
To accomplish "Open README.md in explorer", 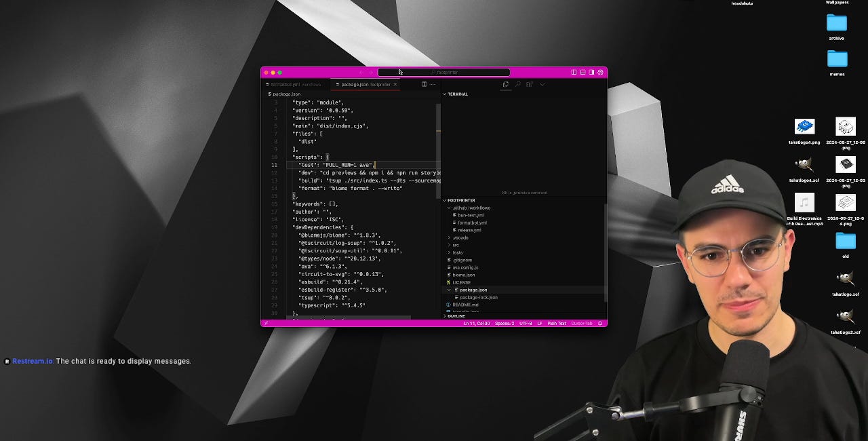I will pyautogui.click(x=465, y=305).
